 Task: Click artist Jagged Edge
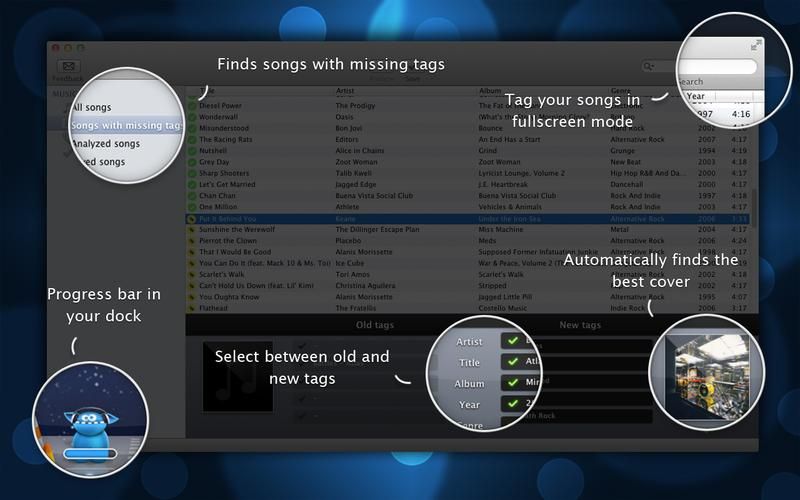356,184
